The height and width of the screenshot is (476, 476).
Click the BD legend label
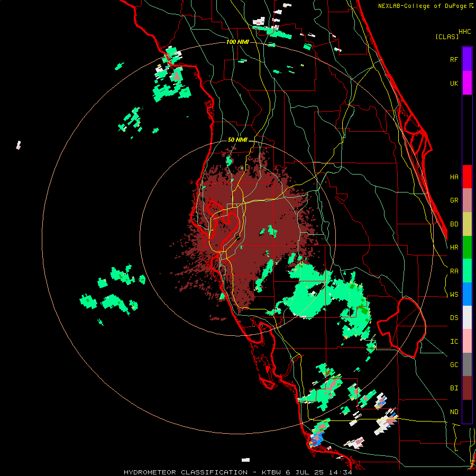454,224
